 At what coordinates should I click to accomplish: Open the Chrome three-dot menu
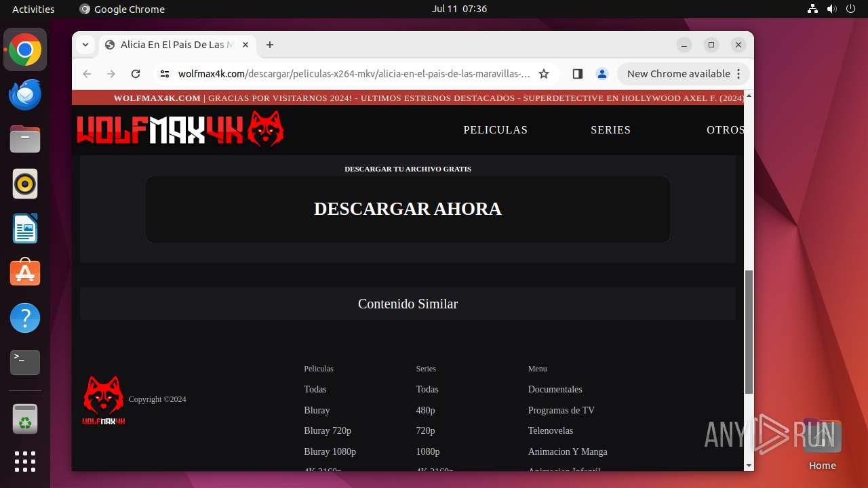click(739, 74)
